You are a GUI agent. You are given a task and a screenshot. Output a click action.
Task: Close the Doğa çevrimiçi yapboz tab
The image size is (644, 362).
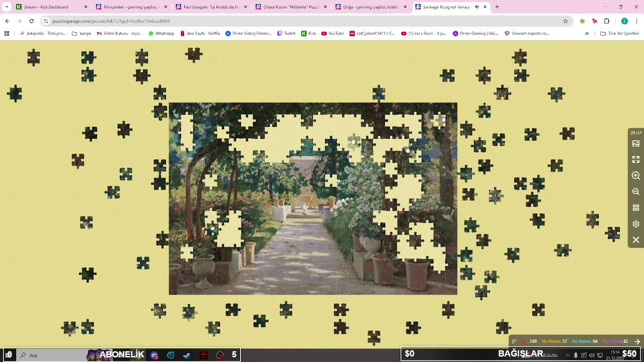[x=405, y=7]
